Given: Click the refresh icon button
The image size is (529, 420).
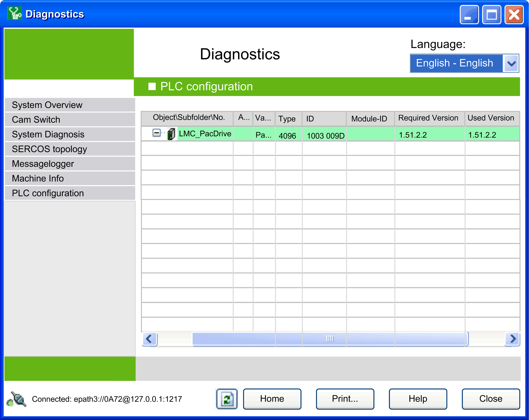Looking at the screenshot, I should tap(227, 399).
